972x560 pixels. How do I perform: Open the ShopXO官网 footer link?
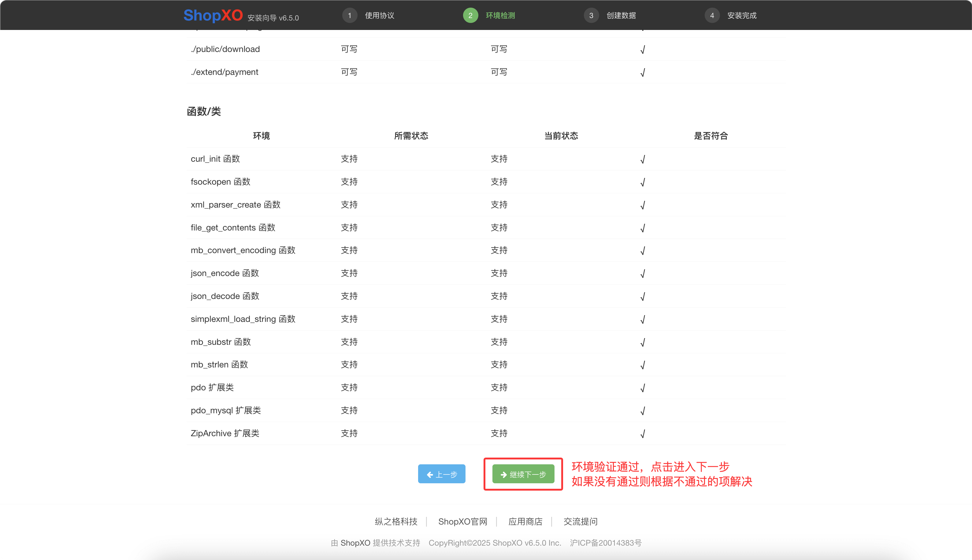point(463,521)
